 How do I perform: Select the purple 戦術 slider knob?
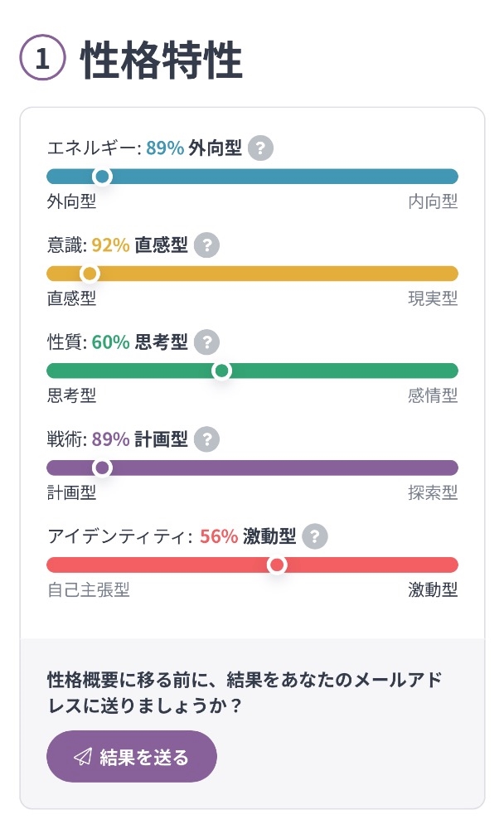102,468
